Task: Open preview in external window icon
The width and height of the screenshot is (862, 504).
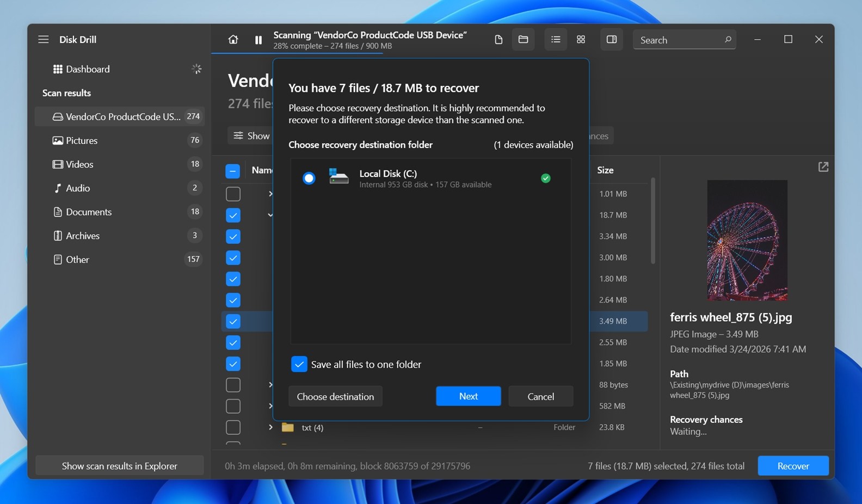Action: [x=823, y=167]
